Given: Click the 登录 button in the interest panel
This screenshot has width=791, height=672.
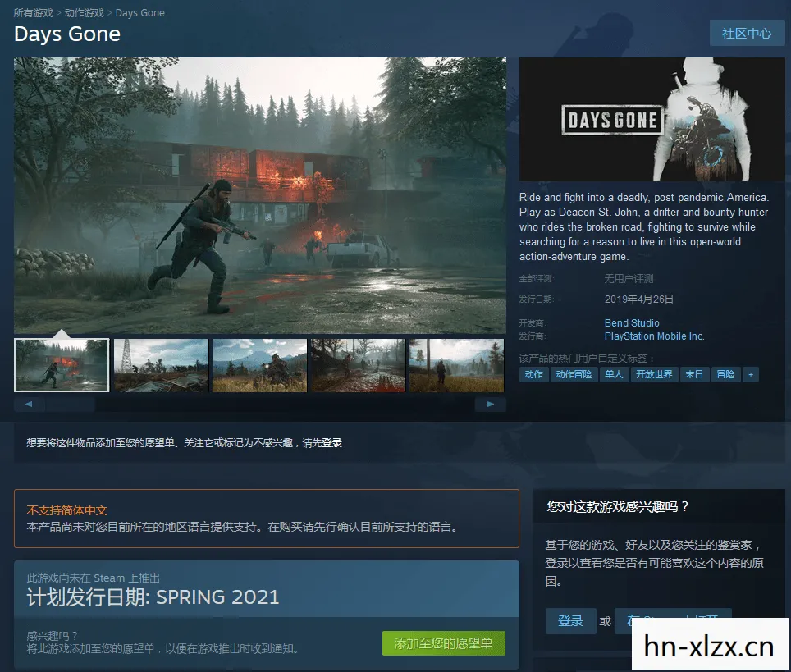Looking at the screenshot, I should coord(570,621).
